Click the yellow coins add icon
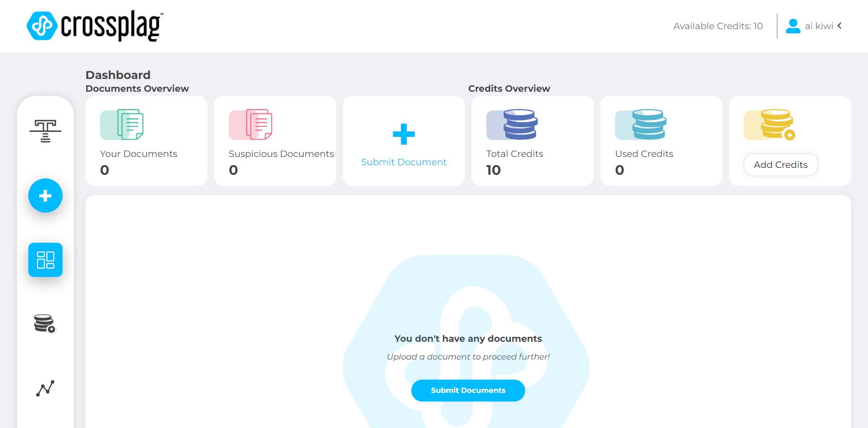868x428 pixels. click(x=770, y=125)
